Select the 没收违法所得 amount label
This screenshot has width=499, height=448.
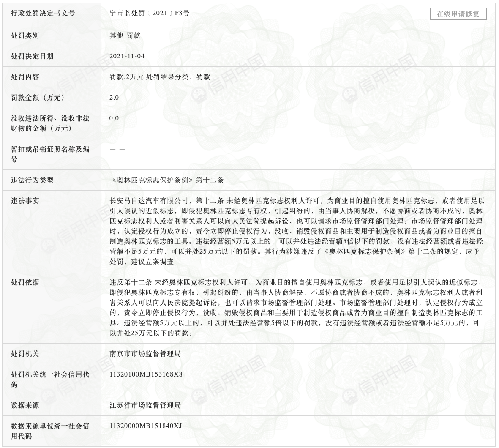(x=50, y=123)
